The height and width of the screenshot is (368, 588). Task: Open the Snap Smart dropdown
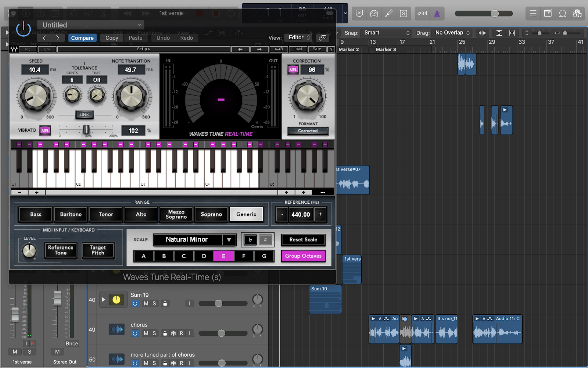(386, 33)
